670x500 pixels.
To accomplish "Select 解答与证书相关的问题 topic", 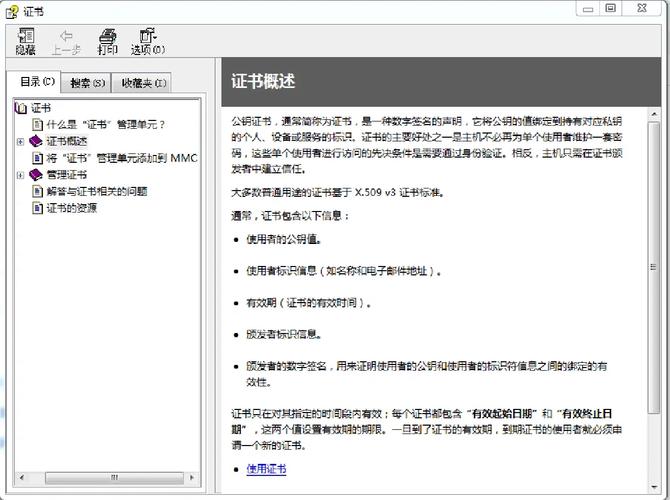I will coord(97,191).
